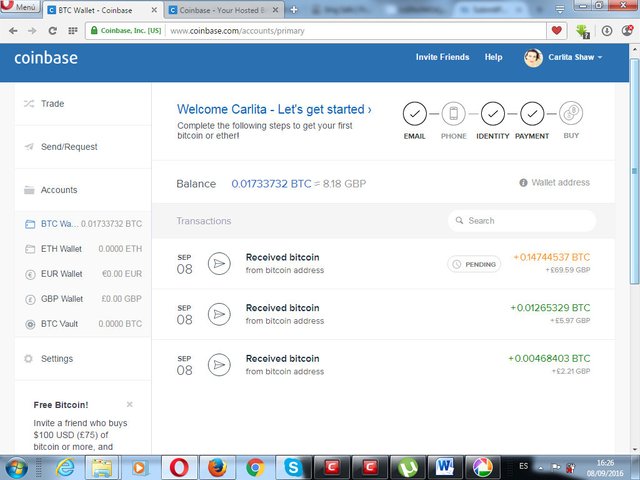
Task: Click the EMAIL step checkmark circle
Action: click(414, 113)
